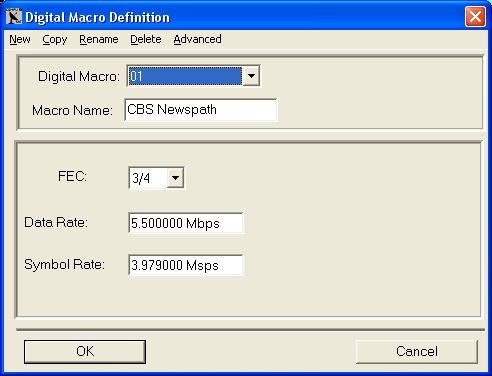Click the Digital Macro: label
The height and width of the screenshot is (376, 492).
click(x=79, y=77)
